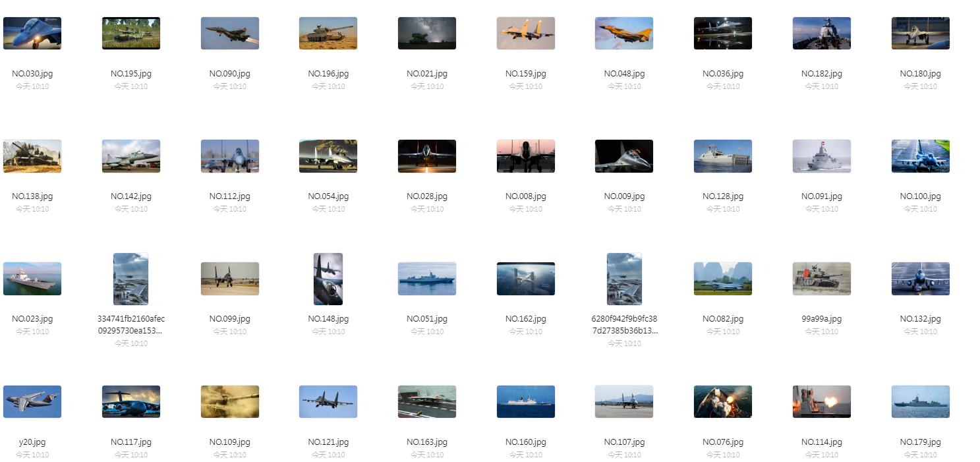Choose the NO.112.jpg thumbnail

(x=230, y=156)
